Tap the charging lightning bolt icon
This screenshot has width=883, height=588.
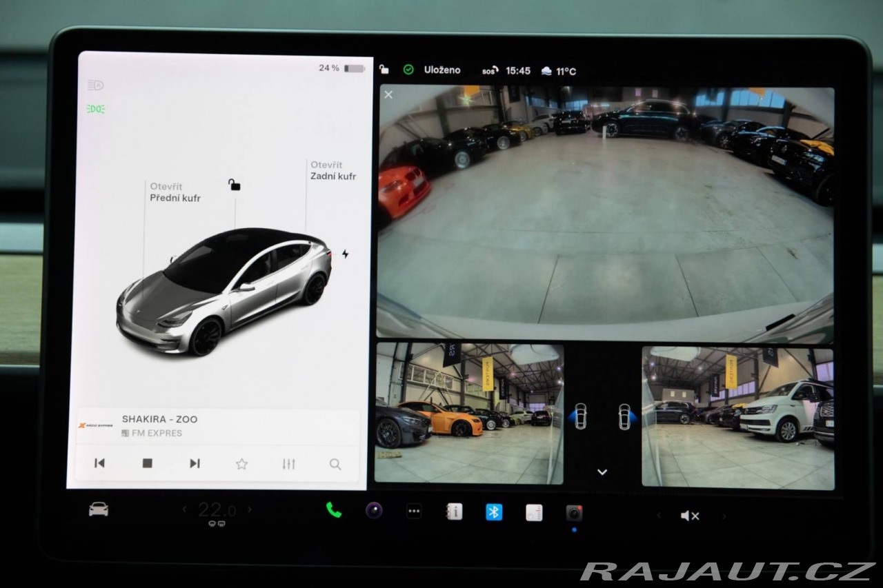[345, 254]
